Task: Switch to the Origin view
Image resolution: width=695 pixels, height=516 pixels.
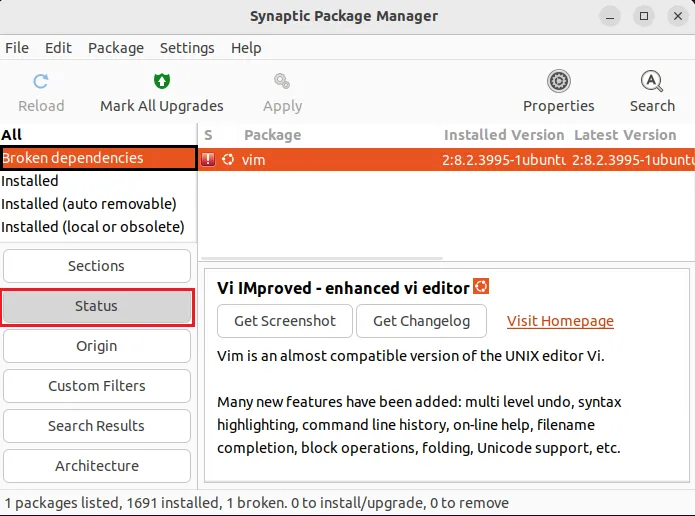Action: click(x=97, y=346)
